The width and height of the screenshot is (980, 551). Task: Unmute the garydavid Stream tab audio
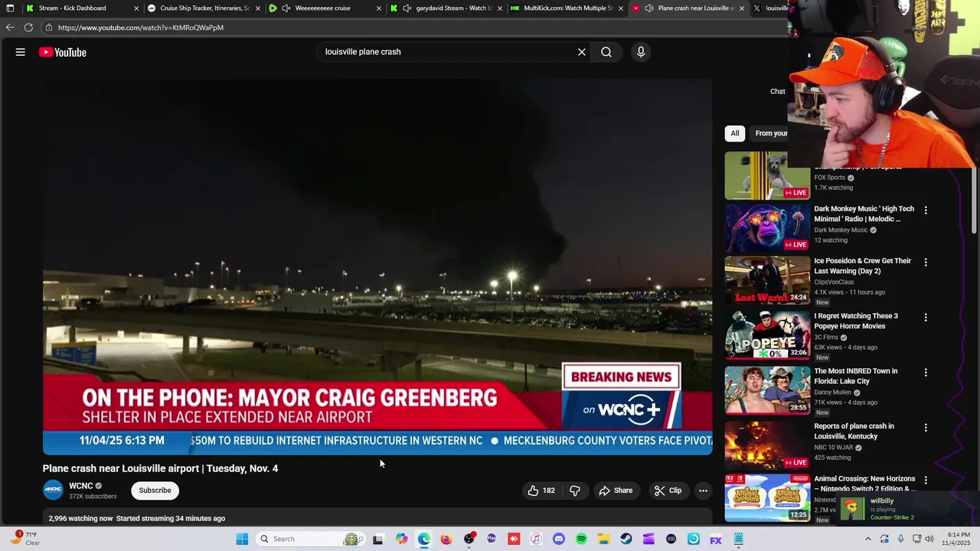407,8
